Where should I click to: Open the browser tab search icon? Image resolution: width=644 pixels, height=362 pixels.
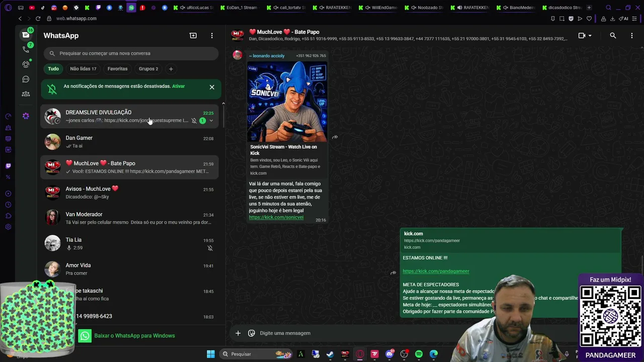point(608,8)
